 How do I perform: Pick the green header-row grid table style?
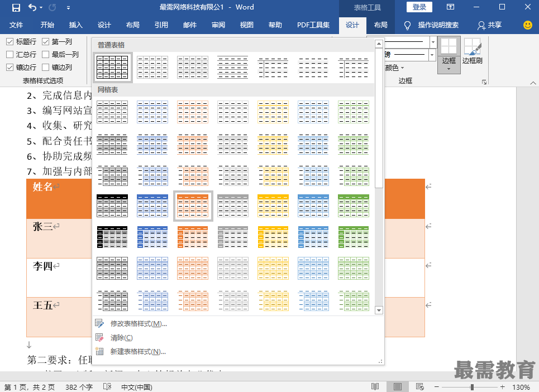pyautogui.click(x=354, y=206)
